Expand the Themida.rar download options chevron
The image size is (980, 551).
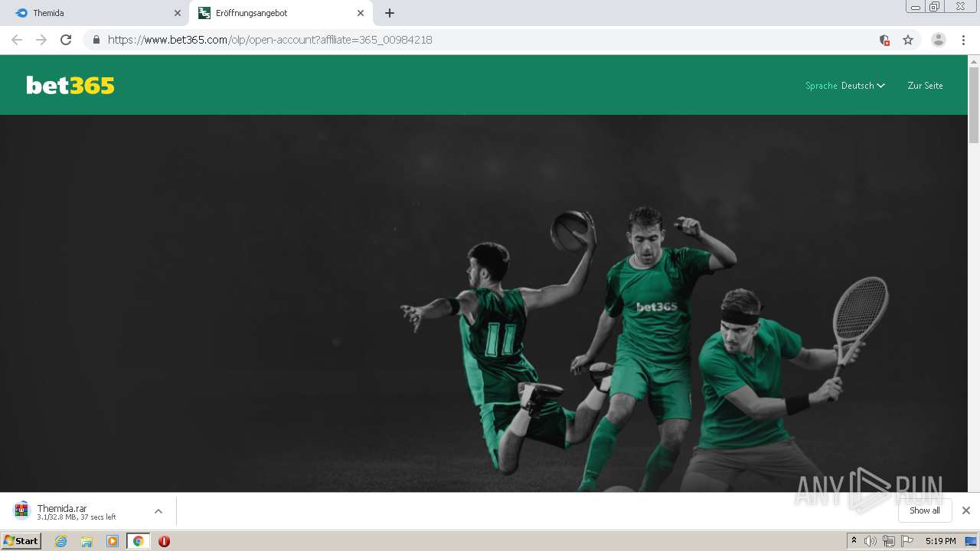point(158,511)
